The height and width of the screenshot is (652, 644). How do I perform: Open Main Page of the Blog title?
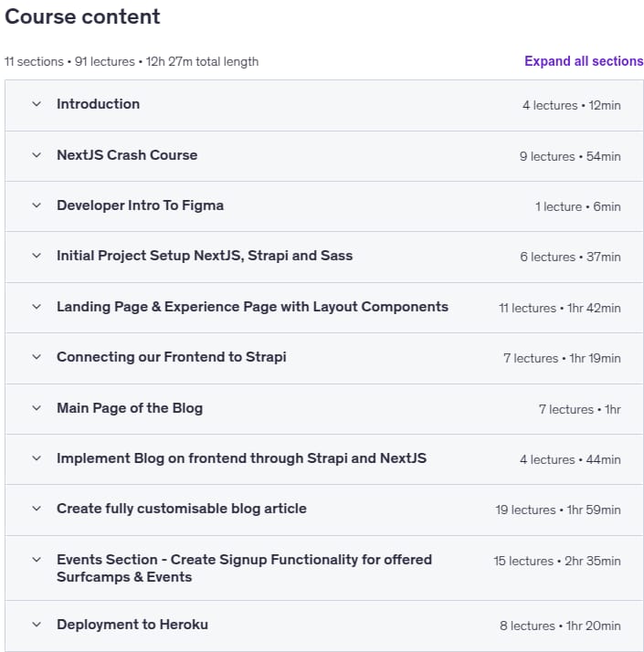[x=130, y=408]
